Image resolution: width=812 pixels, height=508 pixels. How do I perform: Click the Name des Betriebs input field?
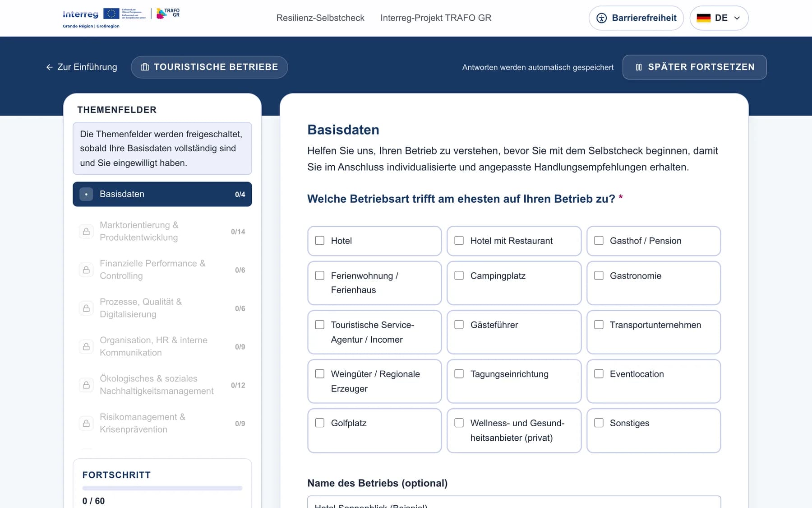tap(514, 502)
